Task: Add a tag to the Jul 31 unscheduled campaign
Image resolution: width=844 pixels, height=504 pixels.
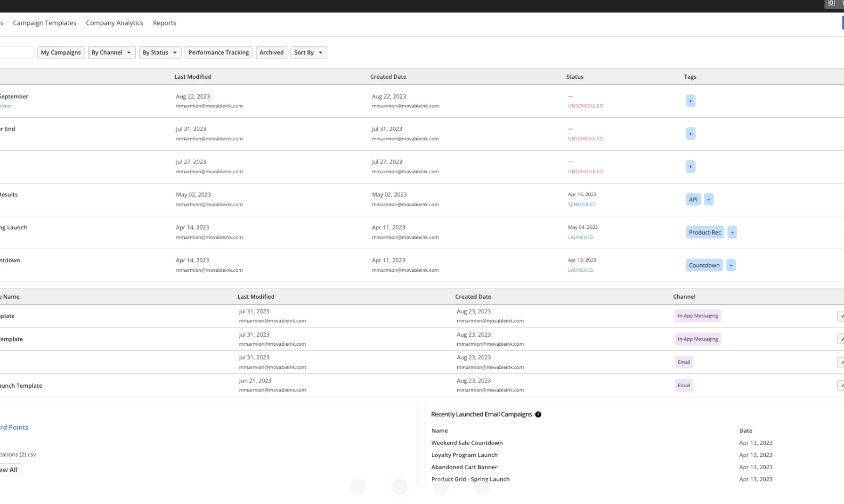Action: (x=690, y=134)
